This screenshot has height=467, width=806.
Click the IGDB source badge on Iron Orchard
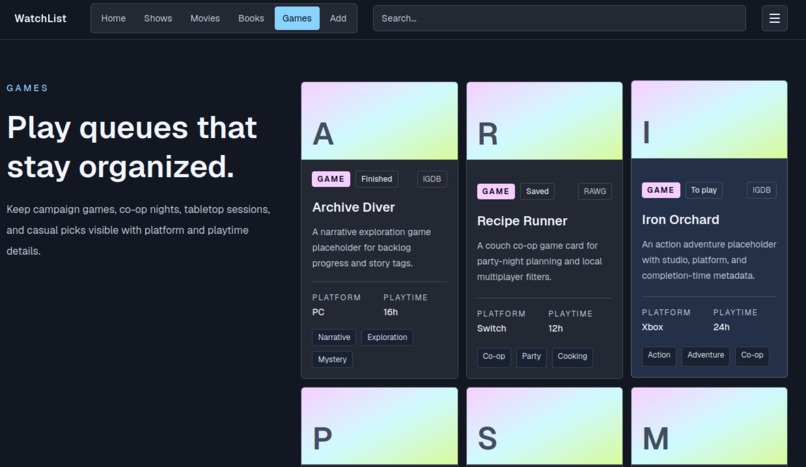point(761,190)
